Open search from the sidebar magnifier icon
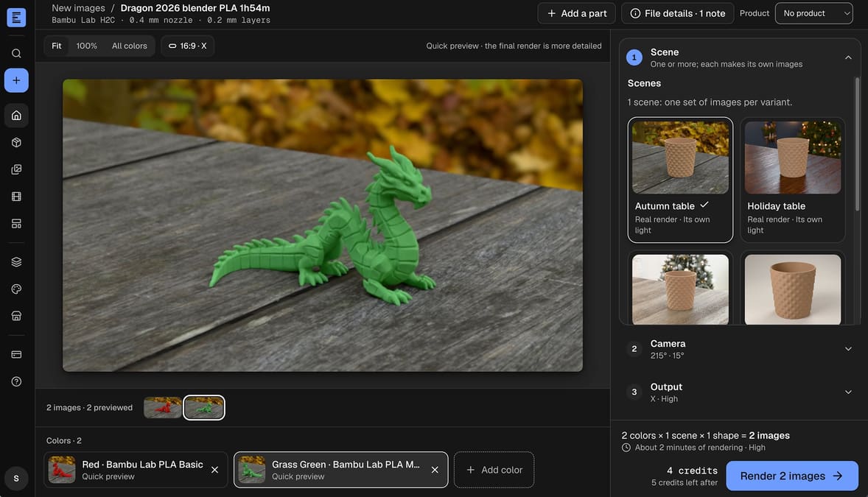 point(16,53)
